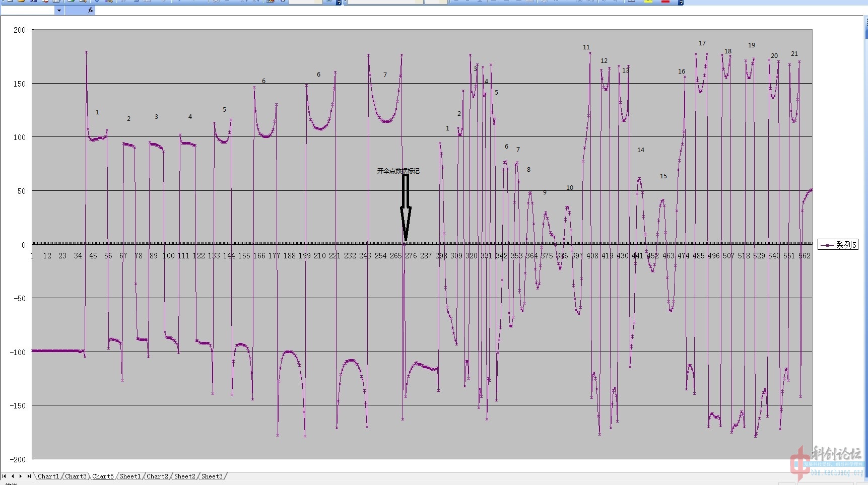Click the 开伞点数据标记 text label
The height and width of the screenshot is (485, 868).
pyautogui.click(x=398, y=171)
